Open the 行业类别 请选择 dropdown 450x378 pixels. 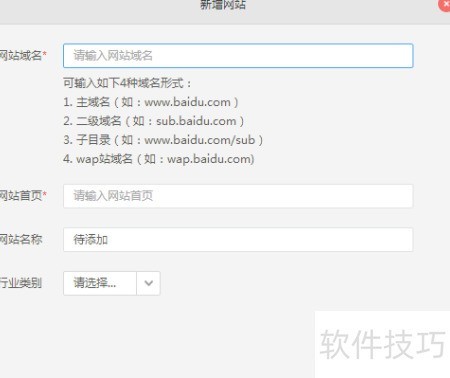coord(112,283)
